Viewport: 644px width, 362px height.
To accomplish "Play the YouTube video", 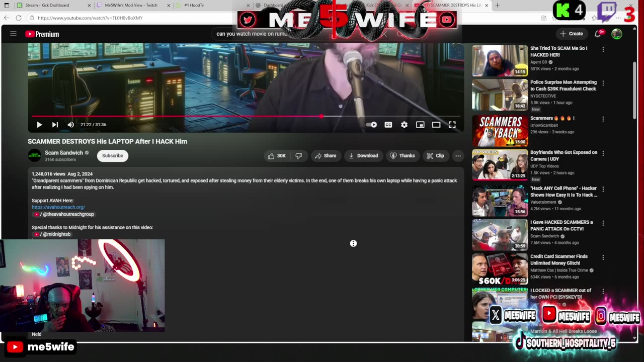I will (x=39, y=125).
